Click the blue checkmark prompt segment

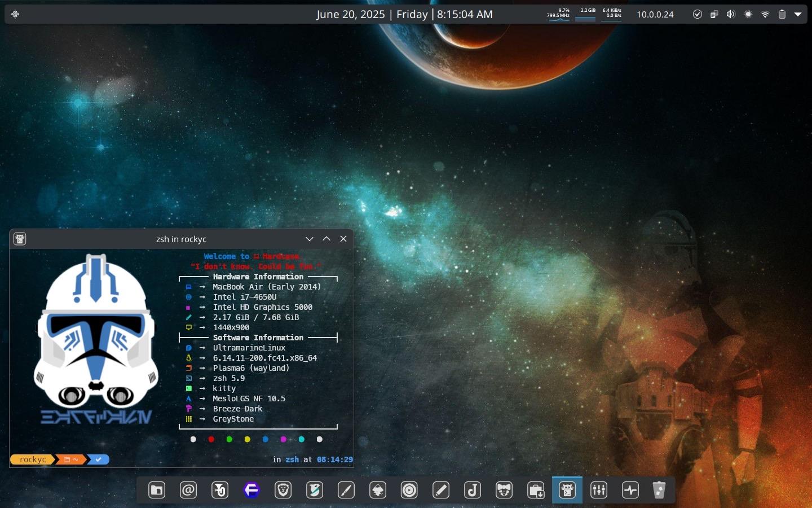tap(98, 459)
